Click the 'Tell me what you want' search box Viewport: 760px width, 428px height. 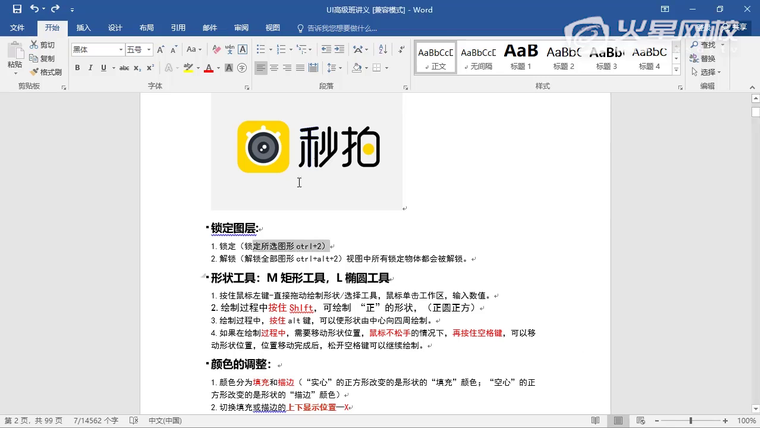pyautogui.click(x=342, y=28)
